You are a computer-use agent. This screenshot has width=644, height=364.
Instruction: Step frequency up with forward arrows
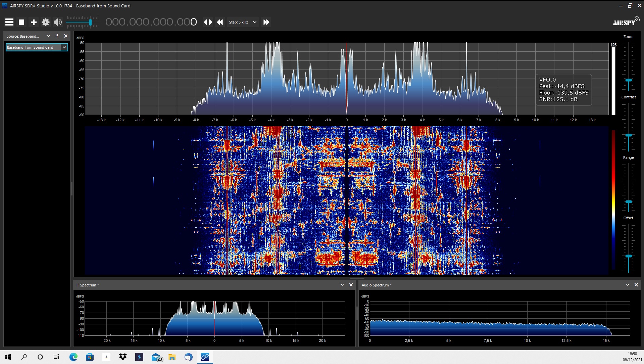266,22
